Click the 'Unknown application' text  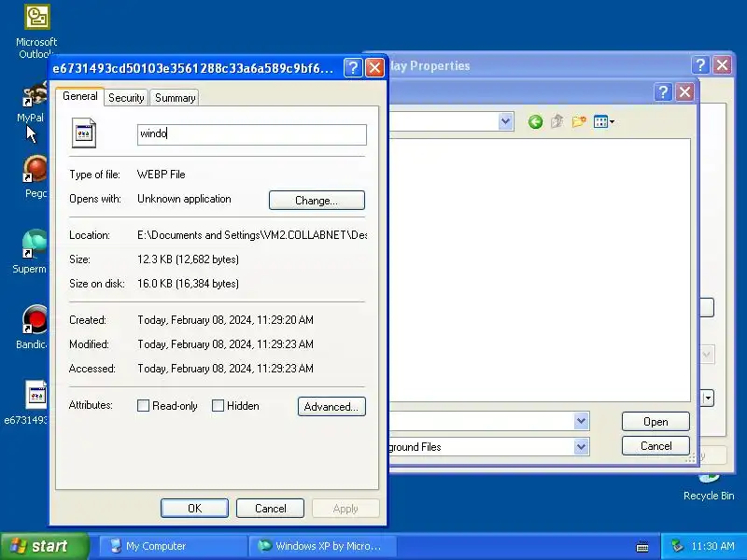(x=184, y=199)
